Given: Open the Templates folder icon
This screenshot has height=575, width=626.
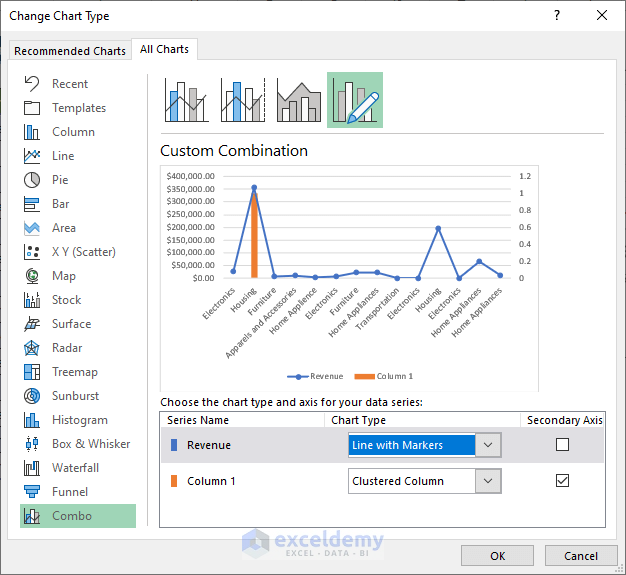Looking at the screenshot, I should pos(32,108).
